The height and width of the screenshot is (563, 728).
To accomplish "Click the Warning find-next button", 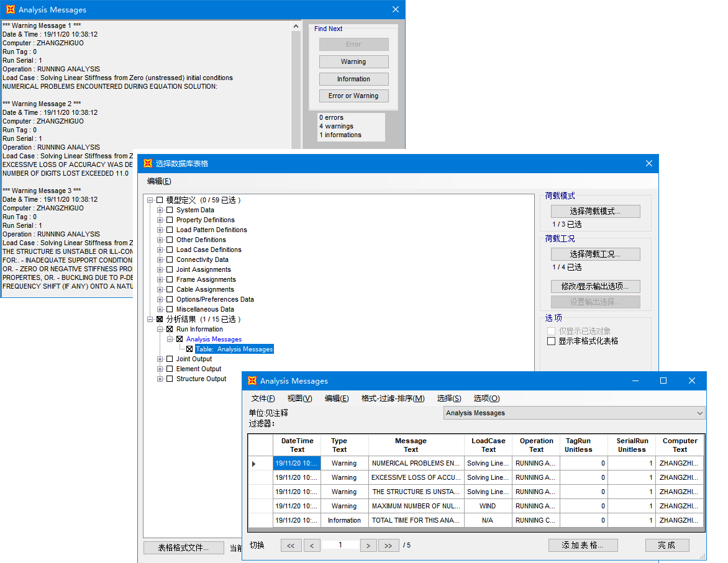I will pos(353,61).
